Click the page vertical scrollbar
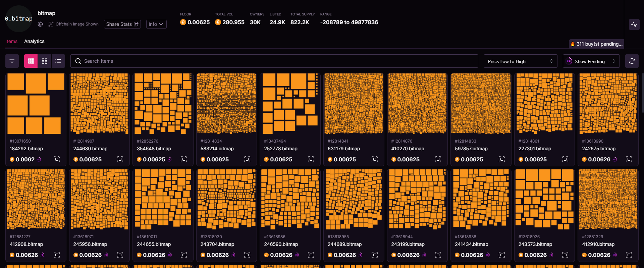This screenshot has width=644, height=268. [643, 93]
